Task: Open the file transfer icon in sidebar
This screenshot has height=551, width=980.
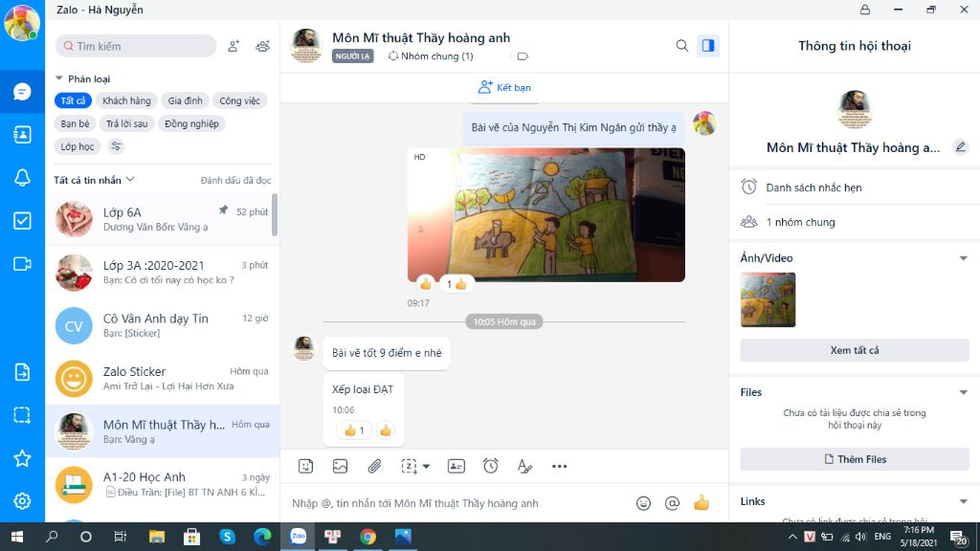Action: click(22, 372)
